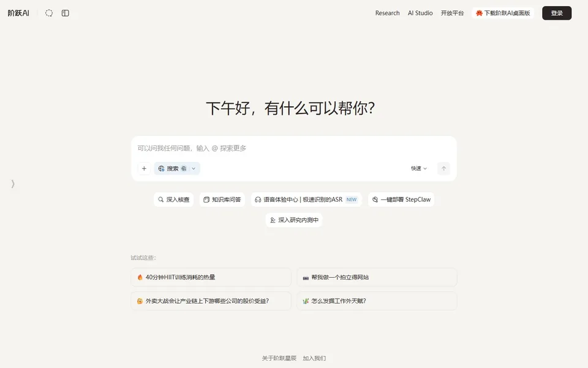Click the NEW badge on ASR chip
Image resolution: width=588 pixels, height=368 pixels.
(352, 199)
